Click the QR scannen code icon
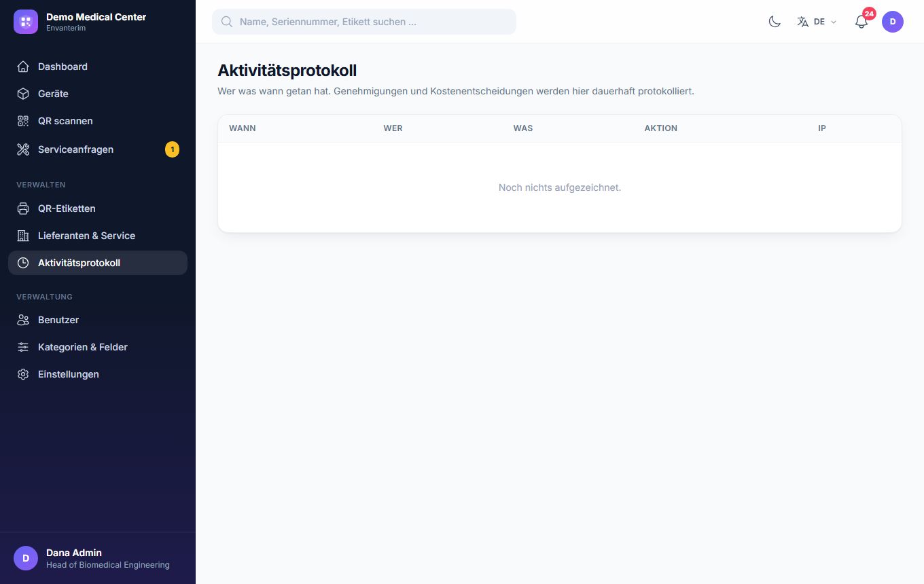Viewport: 924px width, 584px height. [23, 121]
